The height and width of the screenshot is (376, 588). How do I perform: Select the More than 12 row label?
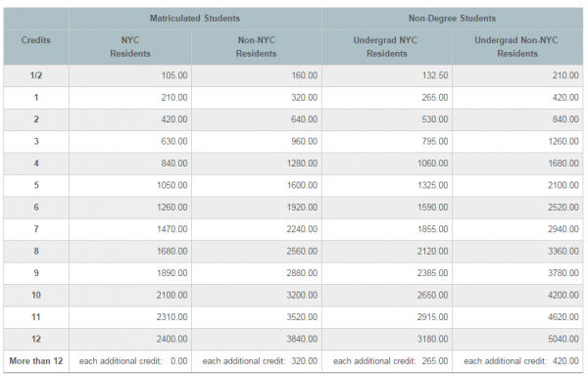click(x=36, y=361)
